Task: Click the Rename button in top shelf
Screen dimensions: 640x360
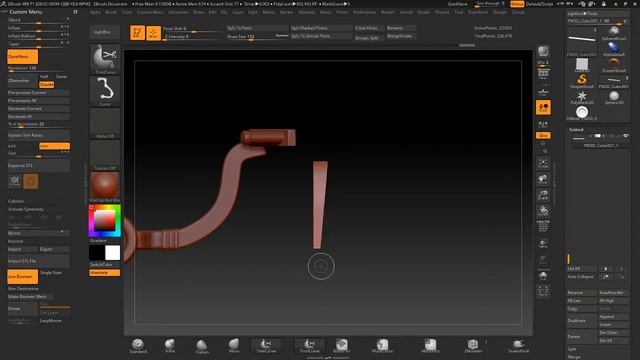Action: click(x=401, y=28)
